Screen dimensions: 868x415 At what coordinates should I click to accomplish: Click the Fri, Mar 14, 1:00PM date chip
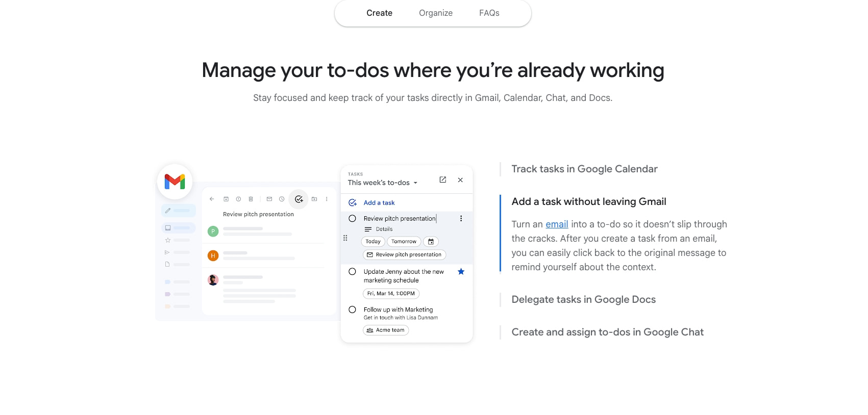pos(391,294)
